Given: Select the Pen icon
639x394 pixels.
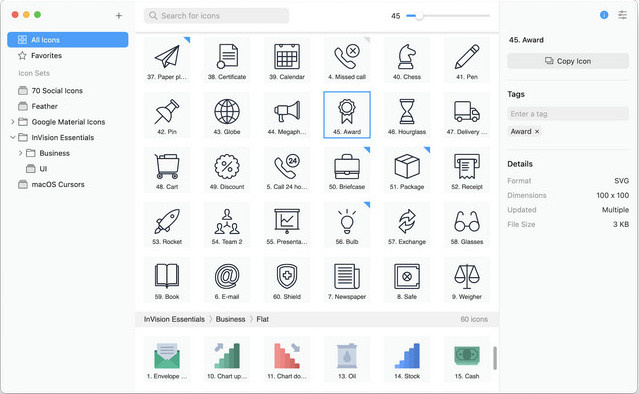Looking at the screenshot, I should pos(467,59).
